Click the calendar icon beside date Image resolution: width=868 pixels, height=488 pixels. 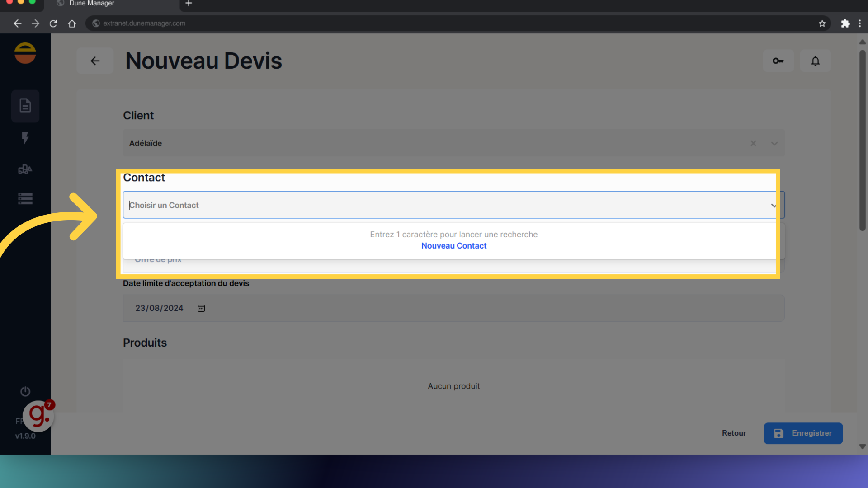click(201, 308)
